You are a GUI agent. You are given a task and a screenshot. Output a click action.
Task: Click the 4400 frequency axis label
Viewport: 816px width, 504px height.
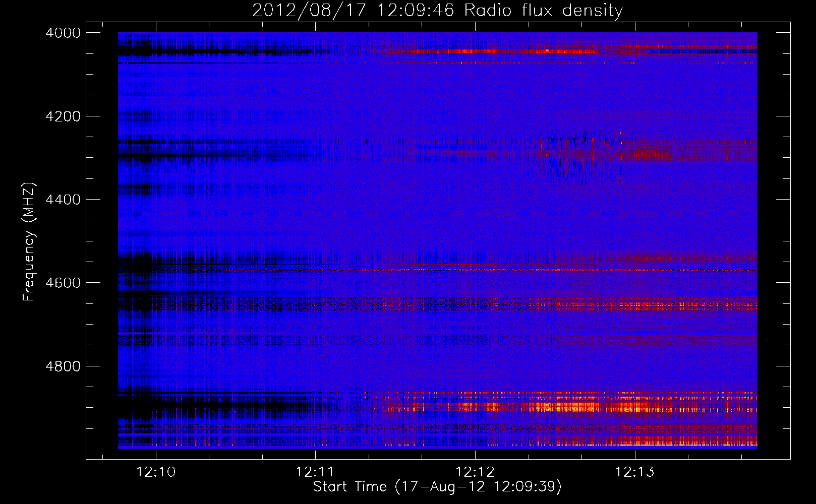(63, 200)
